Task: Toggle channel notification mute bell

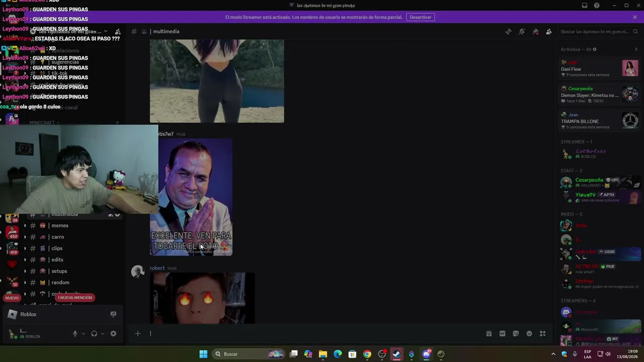Action: [x=522, y=32]
